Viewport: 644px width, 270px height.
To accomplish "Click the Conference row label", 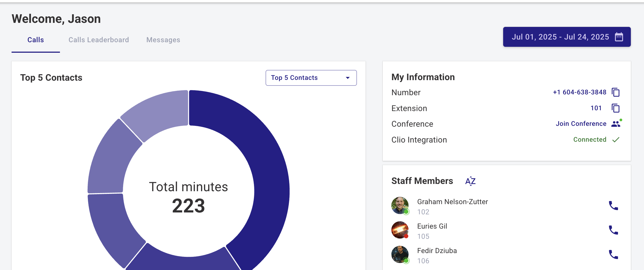I will click(412, 124).
